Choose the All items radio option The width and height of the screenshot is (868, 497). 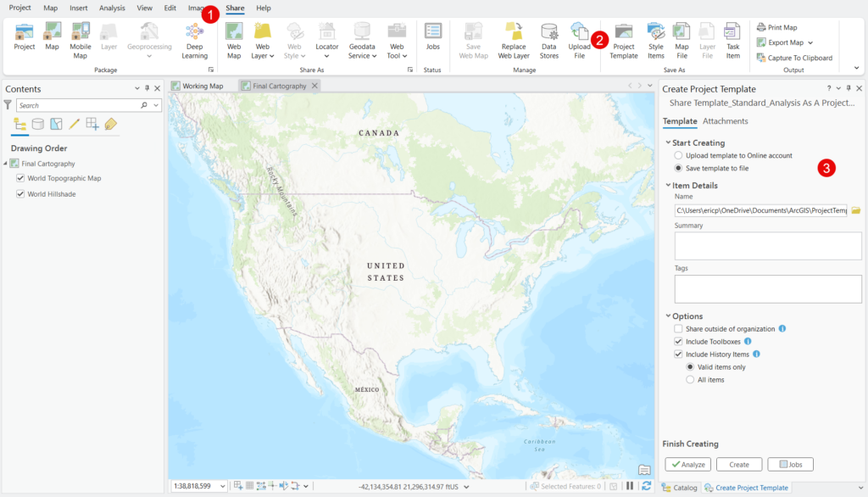pos(690,380)
